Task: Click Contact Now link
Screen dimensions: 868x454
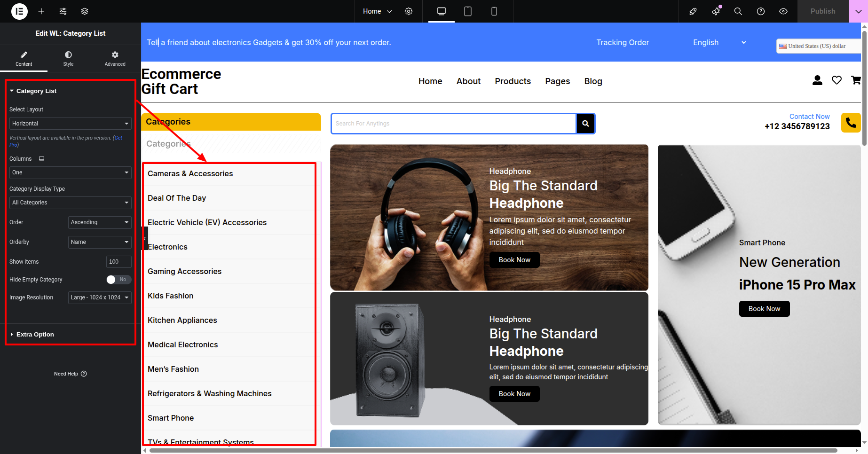Action: (x=809, y=117)
